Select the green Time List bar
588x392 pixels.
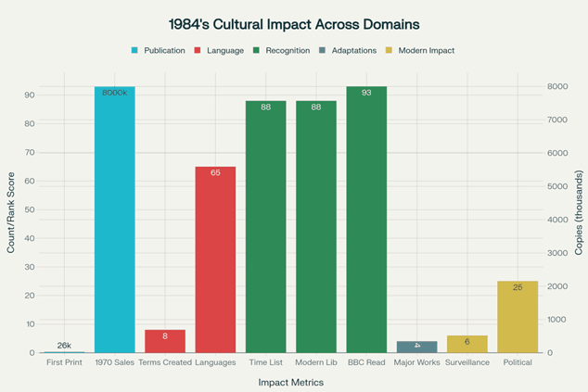click(x=265, y=227)
